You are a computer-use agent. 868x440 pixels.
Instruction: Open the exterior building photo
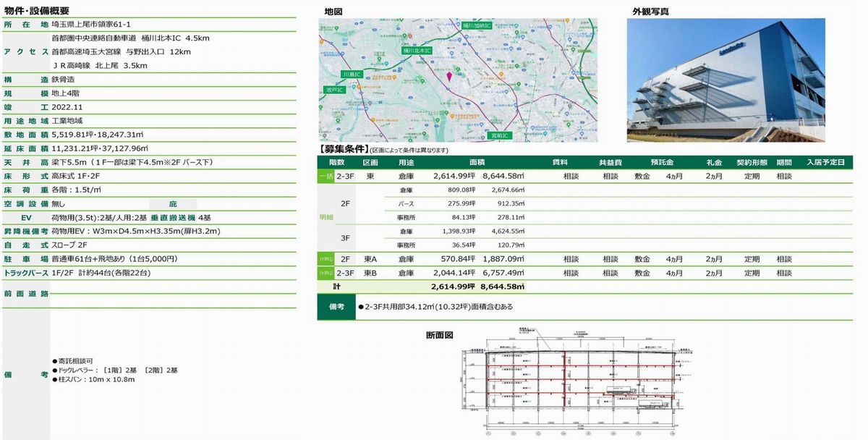coord(726,80)
